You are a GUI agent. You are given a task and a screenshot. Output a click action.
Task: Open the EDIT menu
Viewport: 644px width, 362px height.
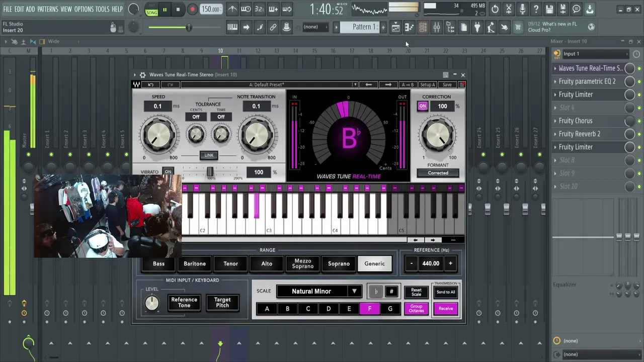[x=19, y=9]
